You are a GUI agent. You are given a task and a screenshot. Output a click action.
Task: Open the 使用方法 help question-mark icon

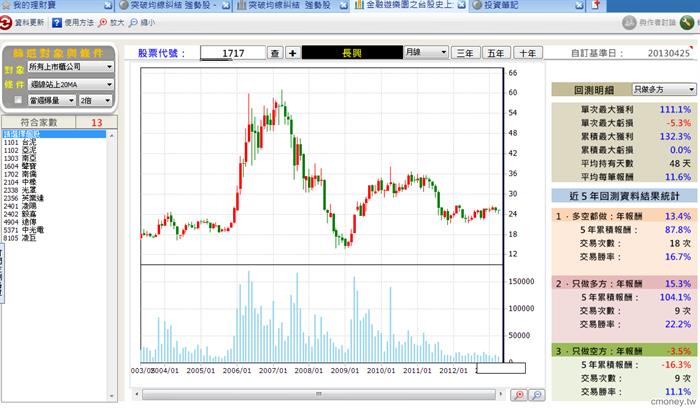tap(57, 22)
